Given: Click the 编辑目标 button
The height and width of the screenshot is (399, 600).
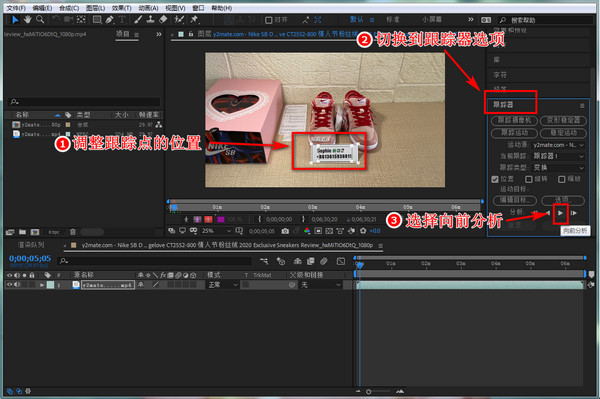Looking at the screenshot, I should (x=514, y=200).
